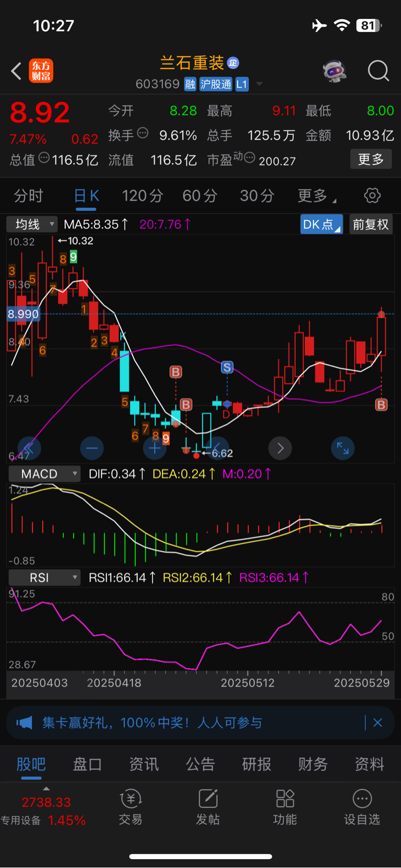Open the 资讯 tab
This screenshot has width=401, height=868.
click(144, 764)
